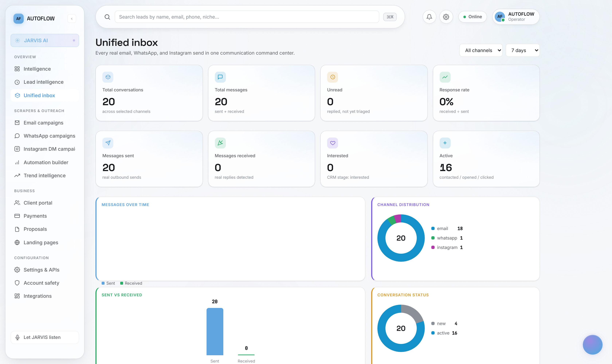Click the Response rate trend icon
This screenshot has height=364, width=612.
(445, 77)
